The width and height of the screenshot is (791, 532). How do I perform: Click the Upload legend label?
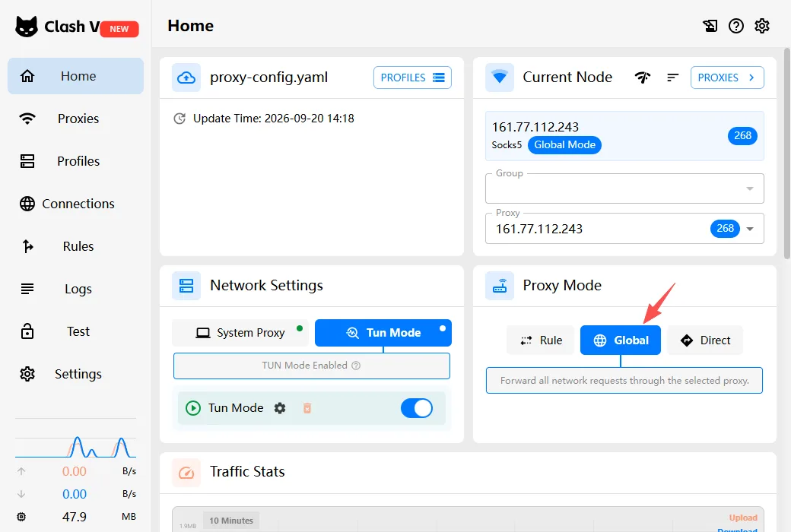[742, 518]
